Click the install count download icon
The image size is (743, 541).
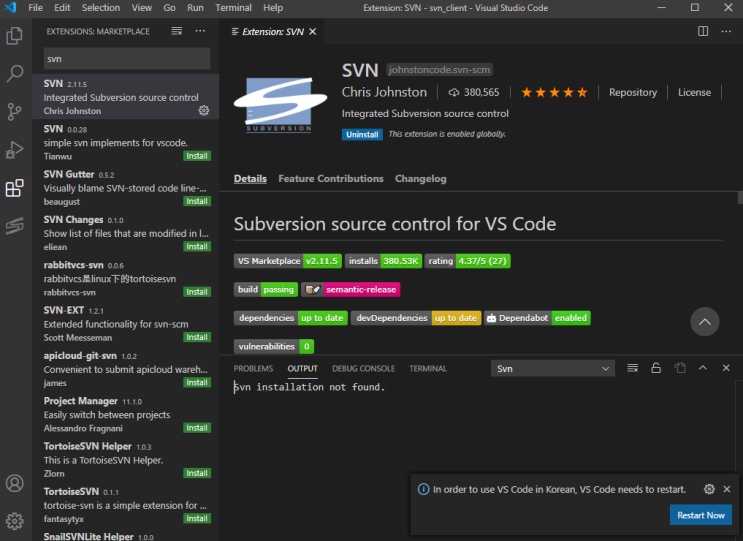tap(454, 92)
